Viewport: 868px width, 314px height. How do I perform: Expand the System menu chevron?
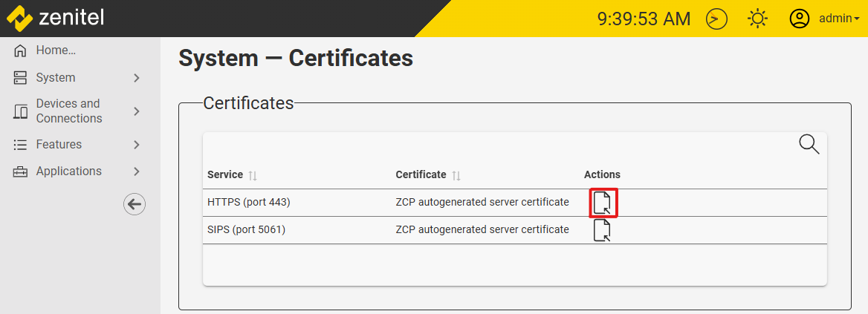point(137,78)
